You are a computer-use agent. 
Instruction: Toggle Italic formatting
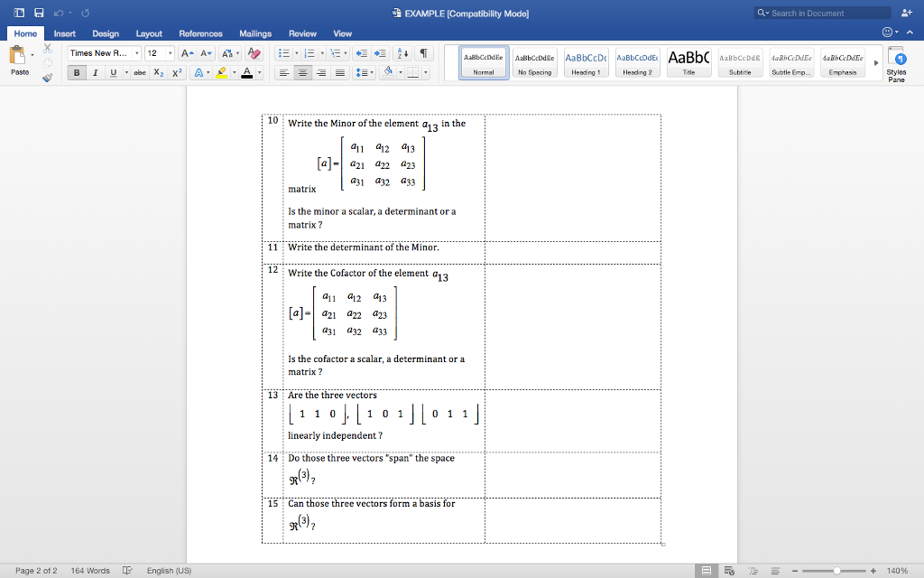pos(95,72)
